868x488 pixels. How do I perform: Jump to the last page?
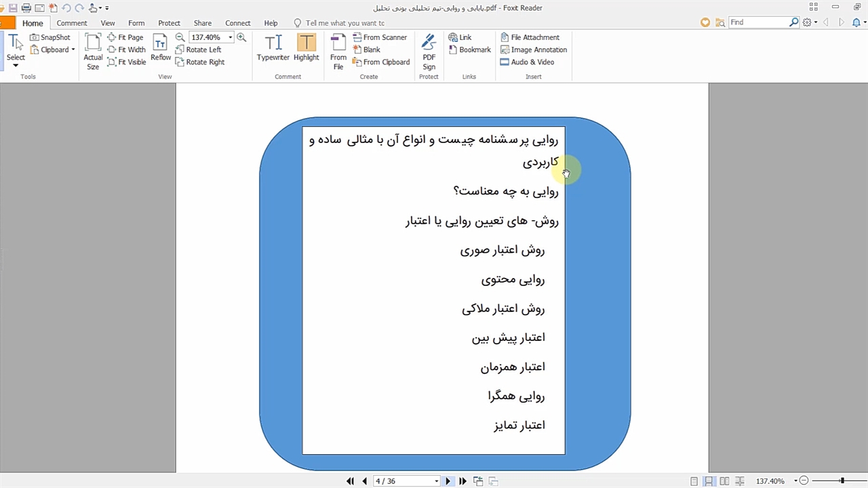462,481
